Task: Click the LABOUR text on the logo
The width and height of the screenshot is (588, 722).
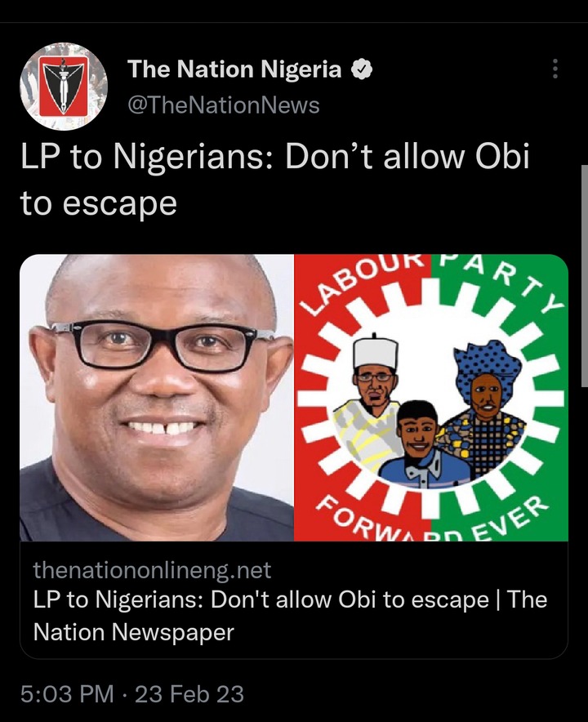Action: [365, 283]
